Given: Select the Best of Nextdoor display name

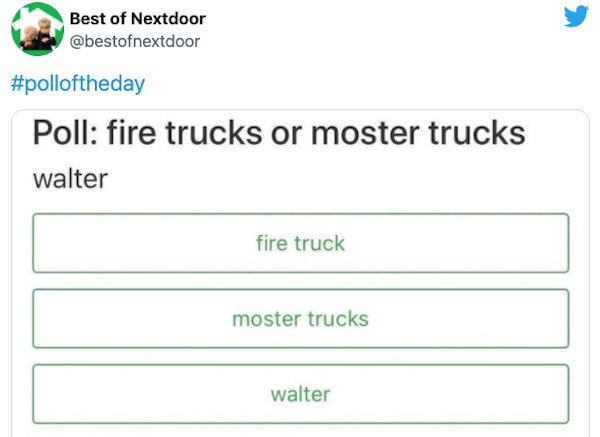Looking at the screenshot, I should point(138,18).
